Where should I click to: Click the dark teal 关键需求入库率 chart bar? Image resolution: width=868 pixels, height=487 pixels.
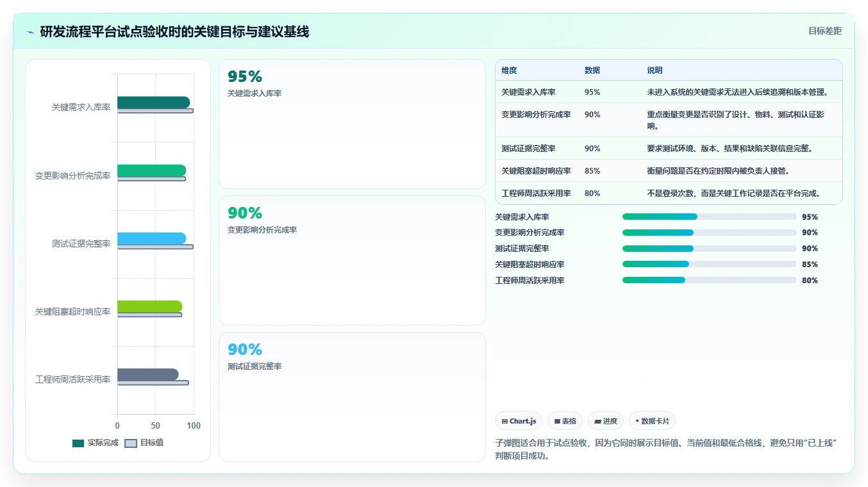pos(153,103)
